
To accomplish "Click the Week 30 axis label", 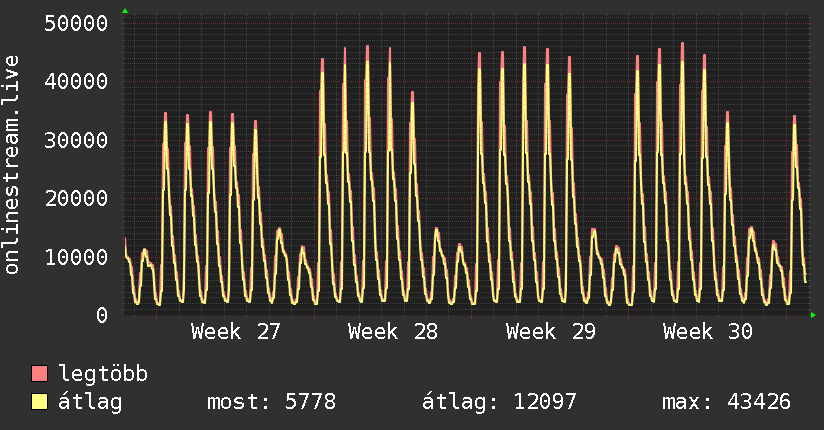I will click(x=707, y=332).
